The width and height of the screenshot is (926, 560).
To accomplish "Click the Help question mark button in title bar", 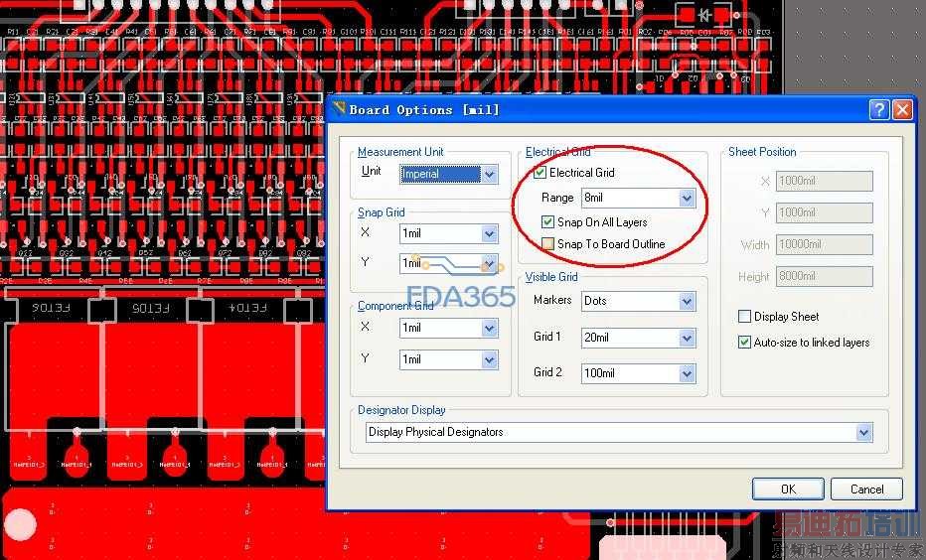I will tap(879, 110).
